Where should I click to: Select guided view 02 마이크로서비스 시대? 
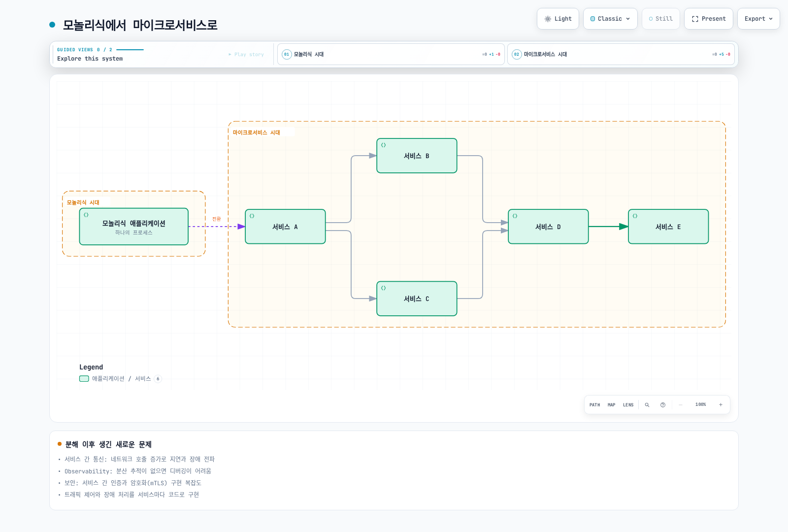(x=621, y=54)
